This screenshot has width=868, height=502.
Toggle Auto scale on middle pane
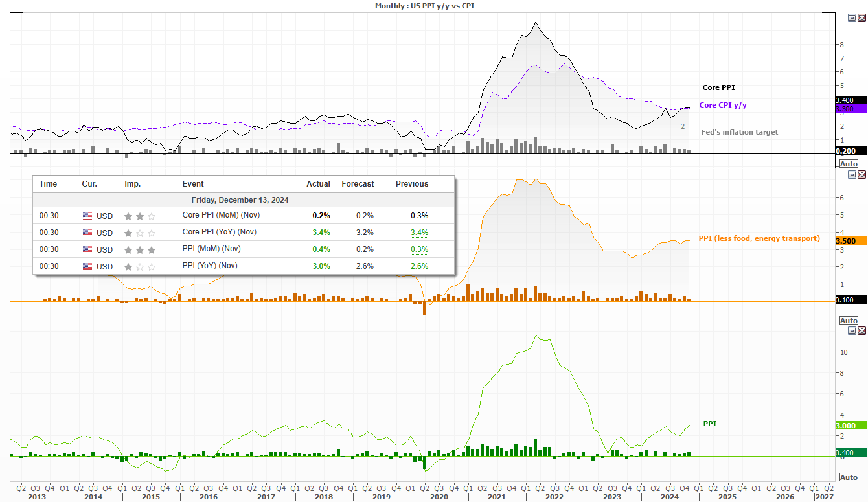click(x=849, y=321)
